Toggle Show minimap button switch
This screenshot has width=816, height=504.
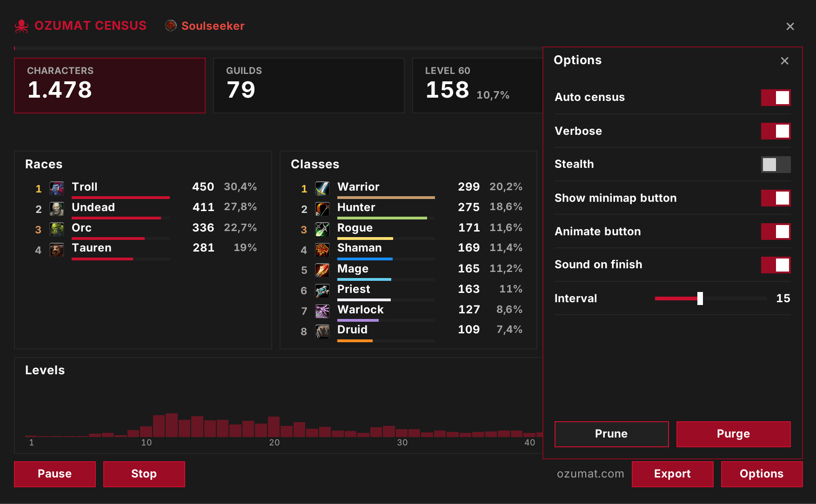(776, 198)
